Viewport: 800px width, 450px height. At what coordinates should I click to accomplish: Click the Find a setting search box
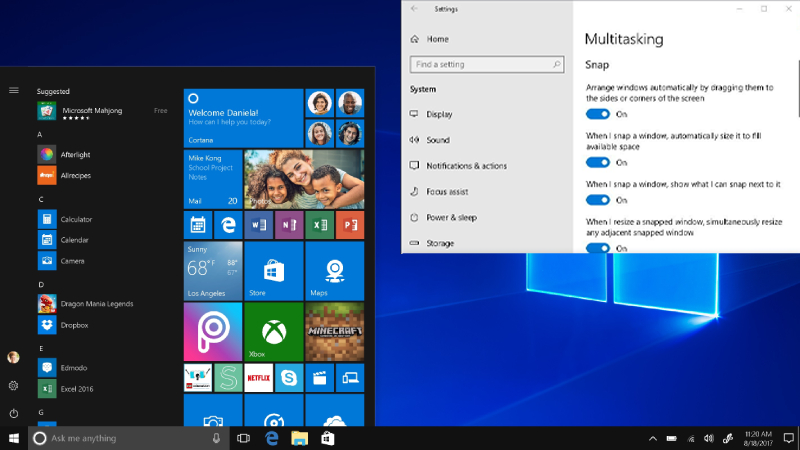click(x=487, y=64)
